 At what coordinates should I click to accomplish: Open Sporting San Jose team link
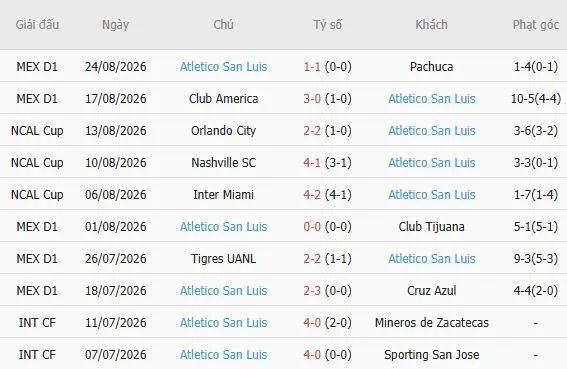(x=431, y=355)
